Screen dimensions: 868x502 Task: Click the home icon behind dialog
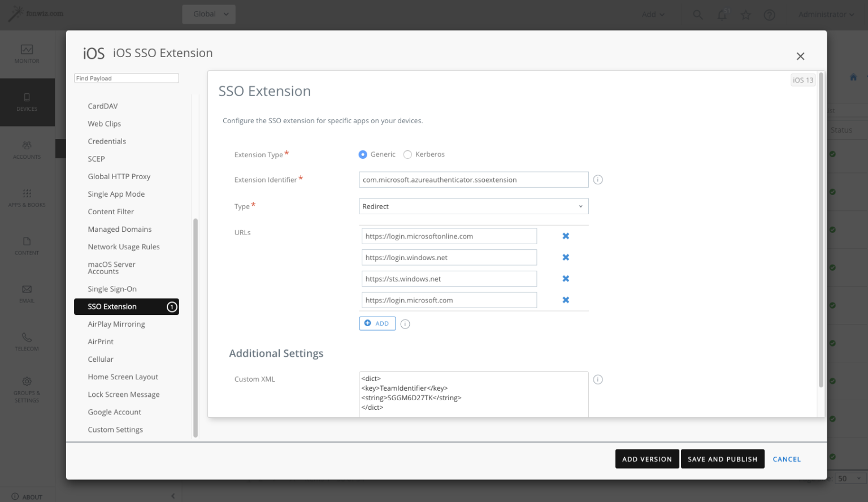pos(853,77)
